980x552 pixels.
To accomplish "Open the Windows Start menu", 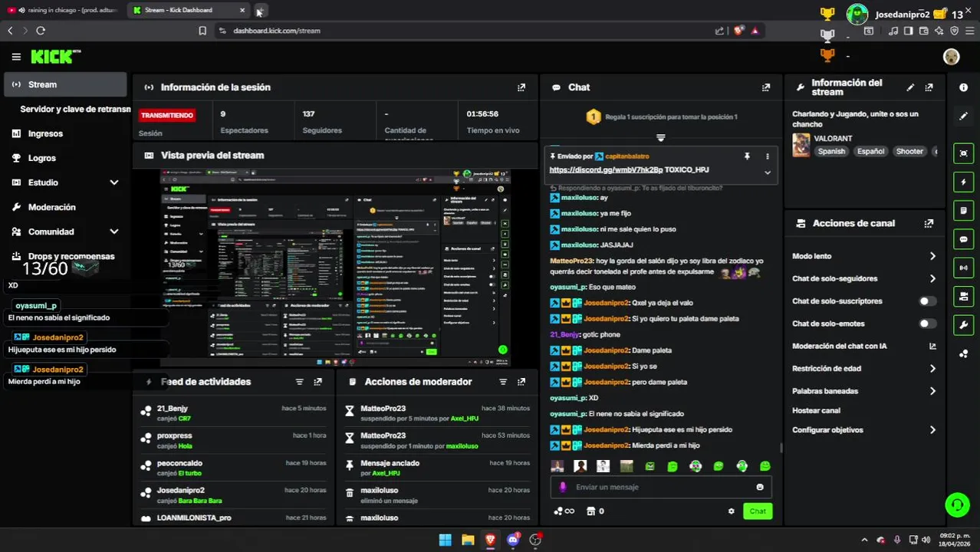I will coord(445,540).
